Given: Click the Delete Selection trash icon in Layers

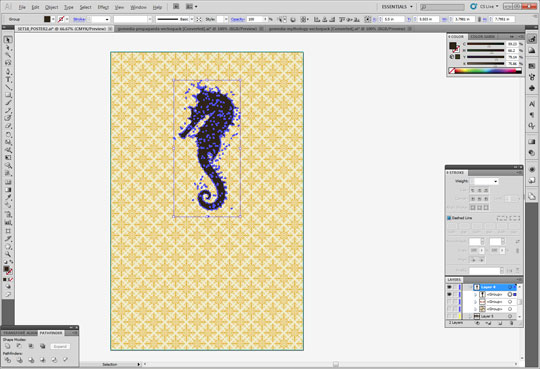Looking at the screenshot, I should tap(511, 323).
